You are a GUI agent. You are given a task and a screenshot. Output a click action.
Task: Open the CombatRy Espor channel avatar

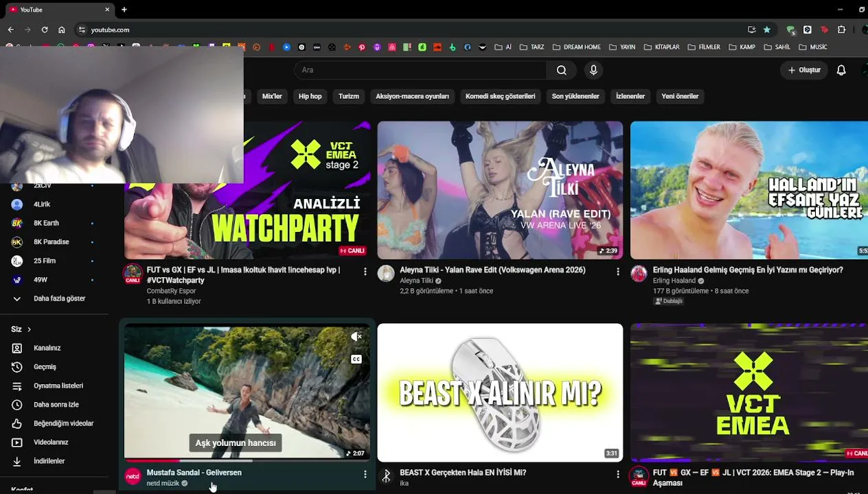(x=133, y=274)
